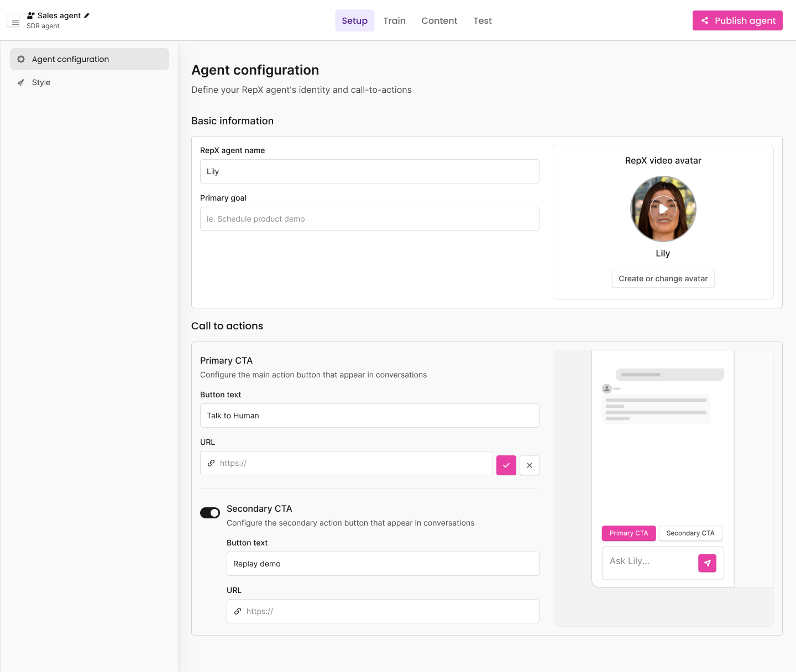The width and height of the screenshot is (796, 672).
Task: Click Lily name below avatar
Action: click(663, 253)
